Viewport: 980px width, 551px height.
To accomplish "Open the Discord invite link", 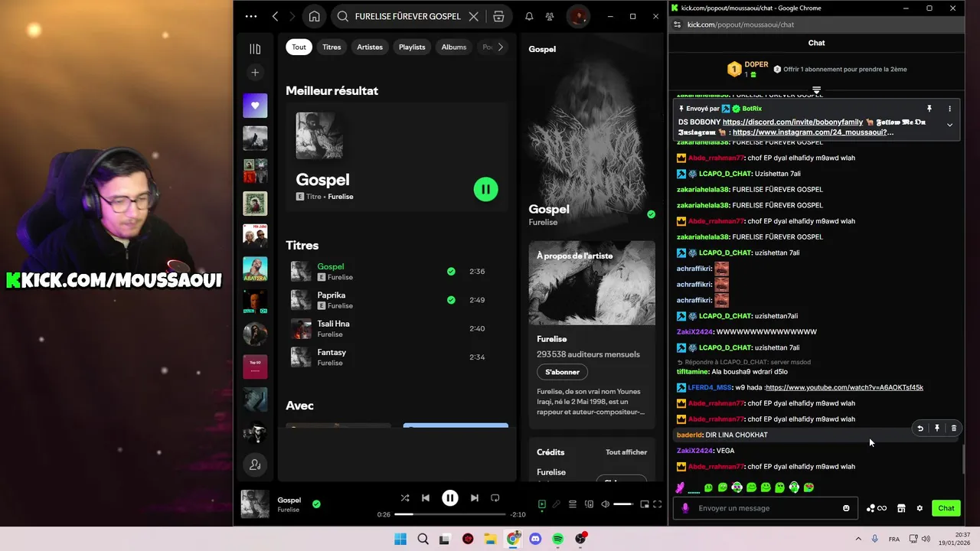I will pos(792,122).
